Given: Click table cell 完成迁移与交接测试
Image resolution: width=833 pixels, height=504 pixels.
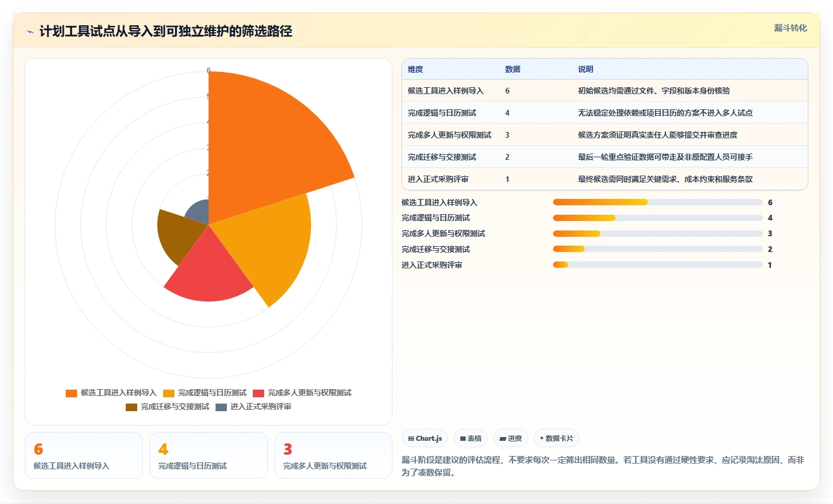Looking at the screenshot, I should pos(442,157).
